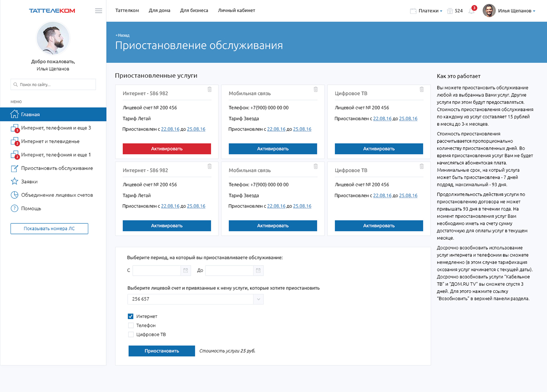Enable the Цифровое ТВ checkbox

click(x=130, y=334)
